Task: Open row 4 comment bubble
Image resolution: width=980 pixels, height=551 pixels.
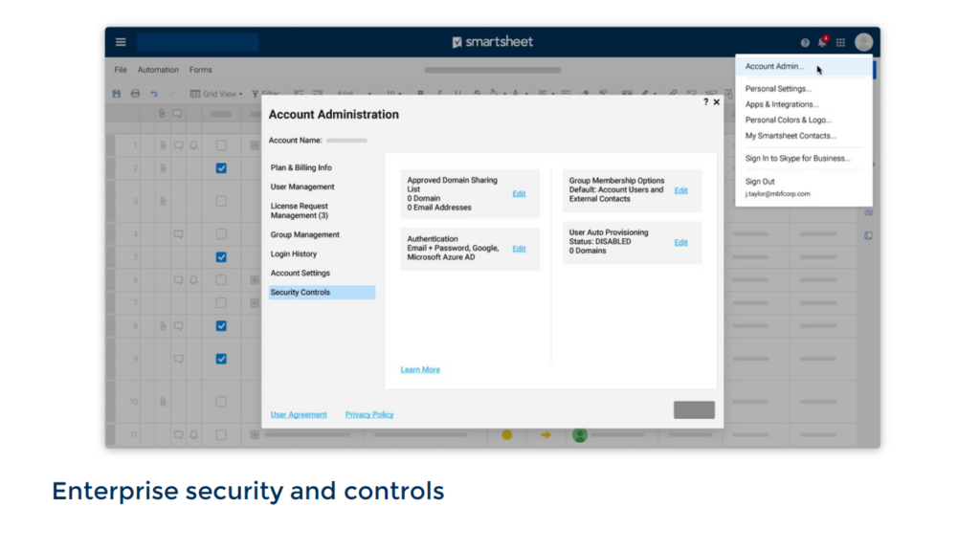Action: coord(178,234)
